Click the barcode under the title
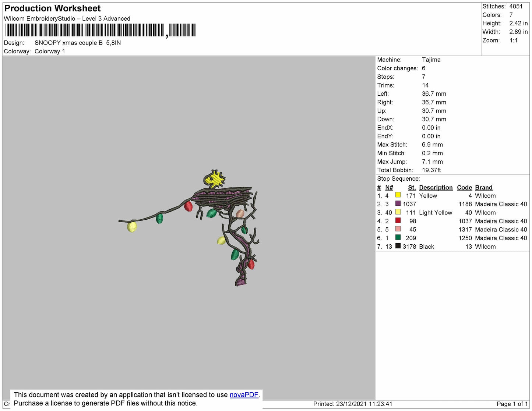Screen dimensions: 532x411 pos(100,30)
